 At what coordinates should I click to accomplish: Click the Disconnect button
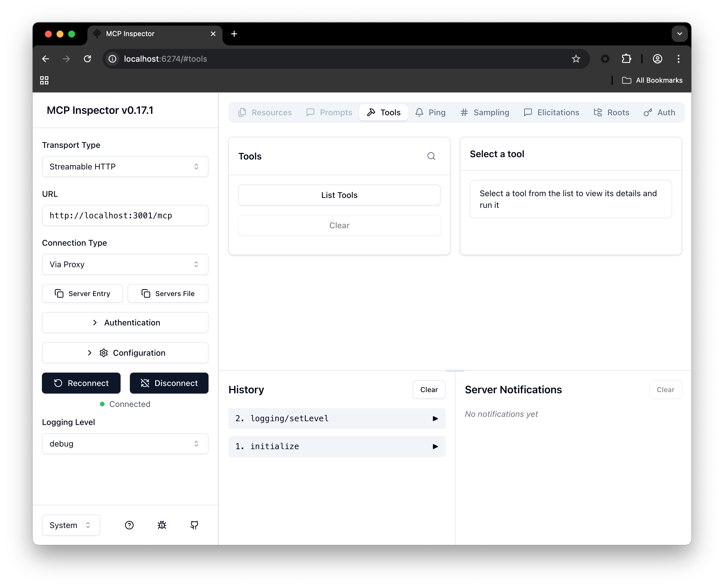click(x=169, y=383)
